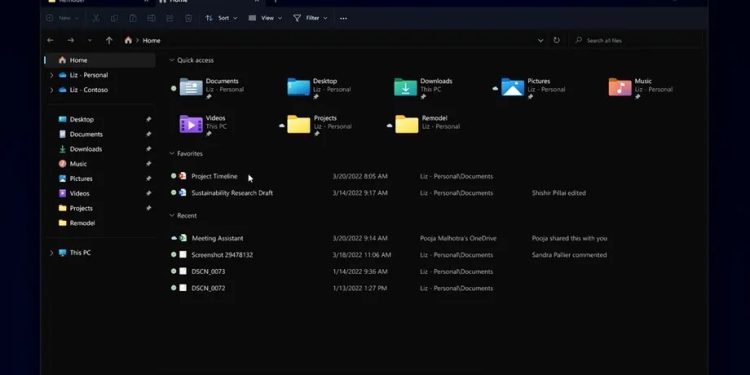Click the Home icon in address bar
Viewport: 750px width, 375px height.
[128, 40]
